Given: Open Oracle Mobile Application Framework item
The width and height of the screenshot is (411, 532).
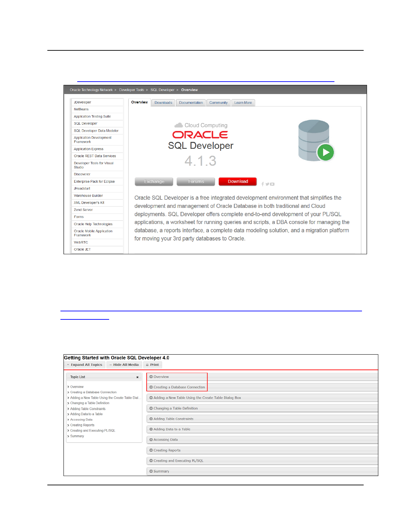Looking at the screenshot, I should tap(97, 233).
